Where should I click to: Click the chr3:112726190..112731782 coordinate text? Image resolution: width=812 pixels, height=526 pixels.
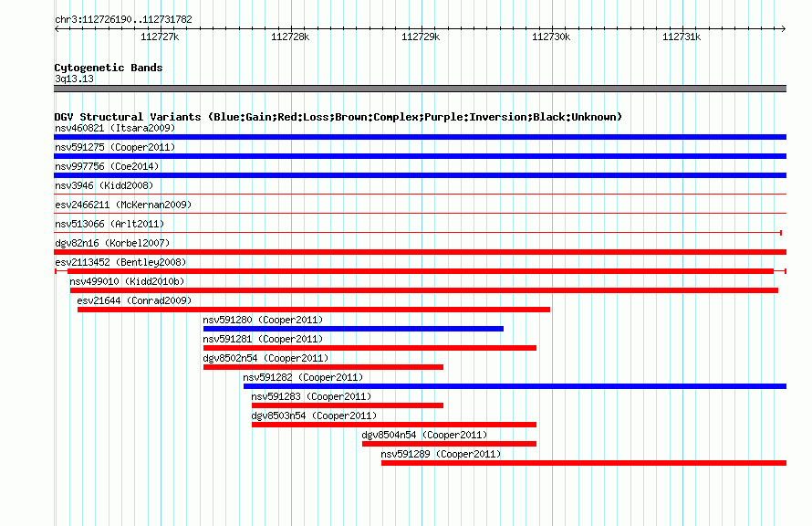[123, 19]
